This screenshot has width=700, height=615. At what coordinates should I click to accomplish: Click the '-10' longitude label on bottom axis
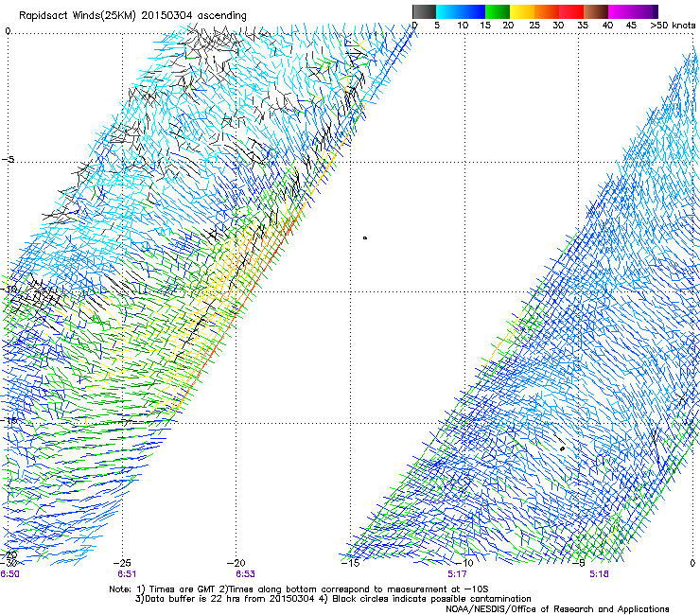coord(464,563)
